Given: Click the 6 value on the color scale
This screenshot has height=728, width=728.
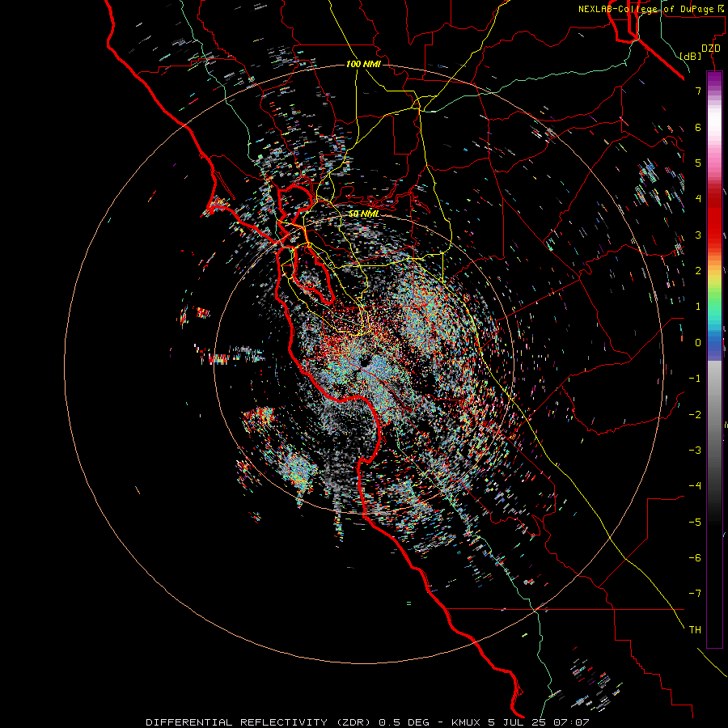Looking at the screenshot, I should tap(698, 127).
